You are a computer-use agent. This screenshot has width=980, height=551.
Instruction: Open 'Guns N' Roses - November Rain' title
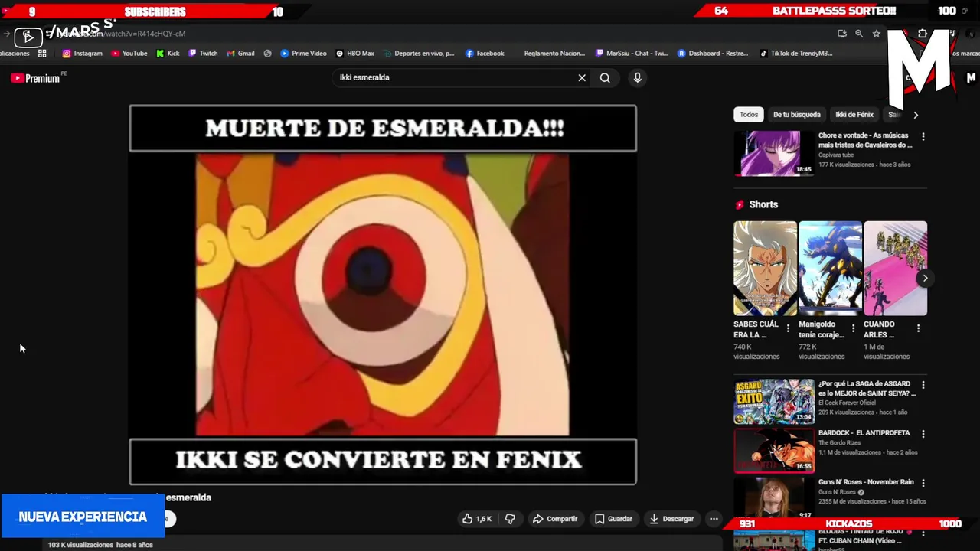[x=866, y=482]
